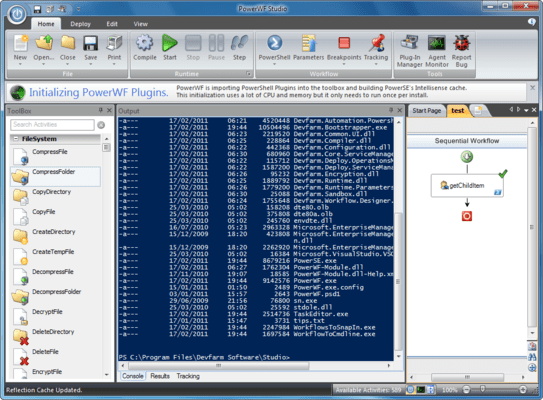
Task: Open the Open button dropdown arrow
Action: coord(44,64)
